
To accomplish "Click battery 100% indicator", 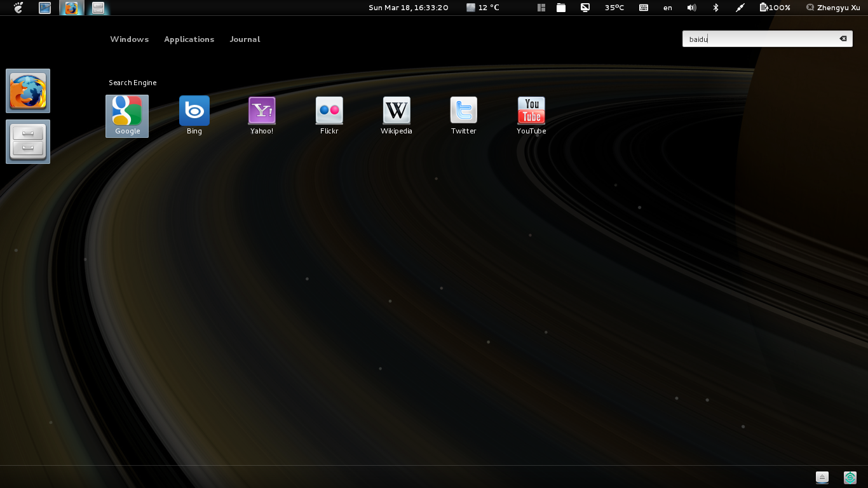I will coord(775,8).
